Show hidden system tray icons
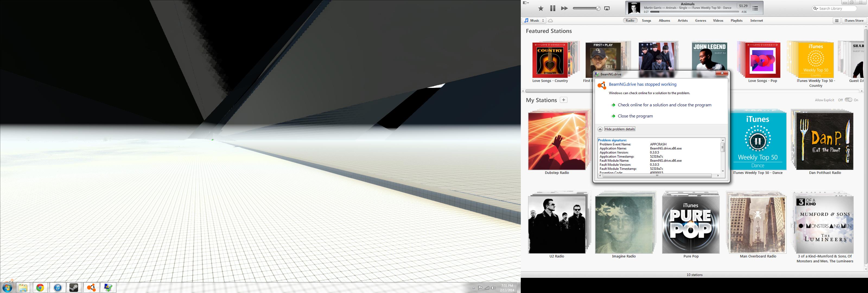The height and width of the screenshot is (293, 868). tap(474, 288)
